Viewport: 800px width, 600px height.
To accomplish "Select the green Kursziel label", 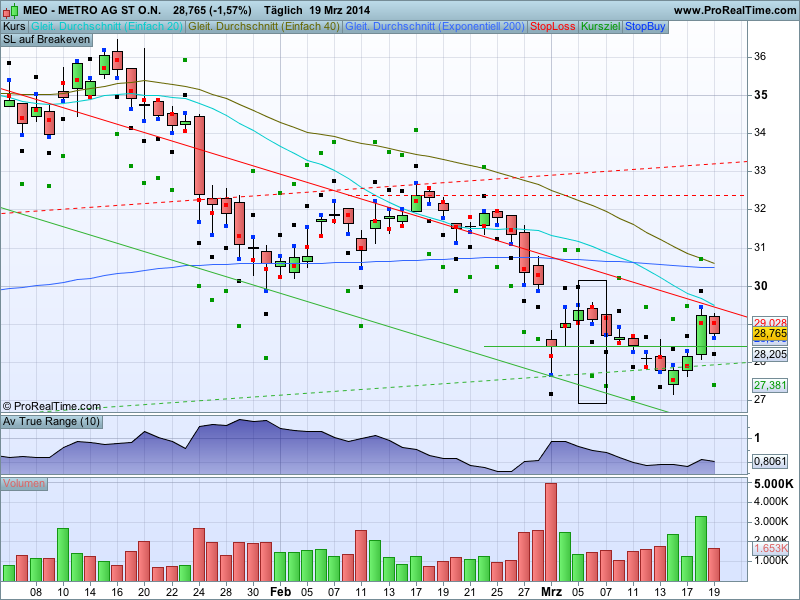I will [601, 27].
